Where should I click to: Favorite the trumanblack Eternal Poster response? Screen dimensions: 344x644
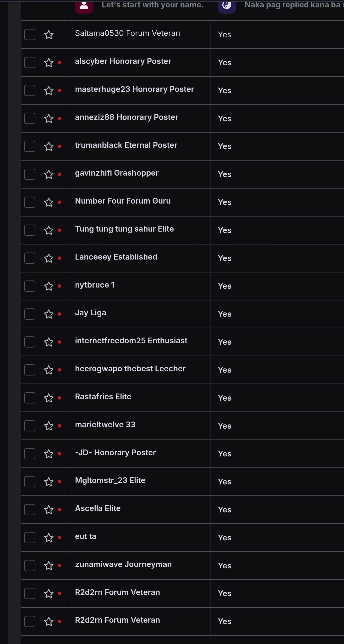[x=49, y=146]
